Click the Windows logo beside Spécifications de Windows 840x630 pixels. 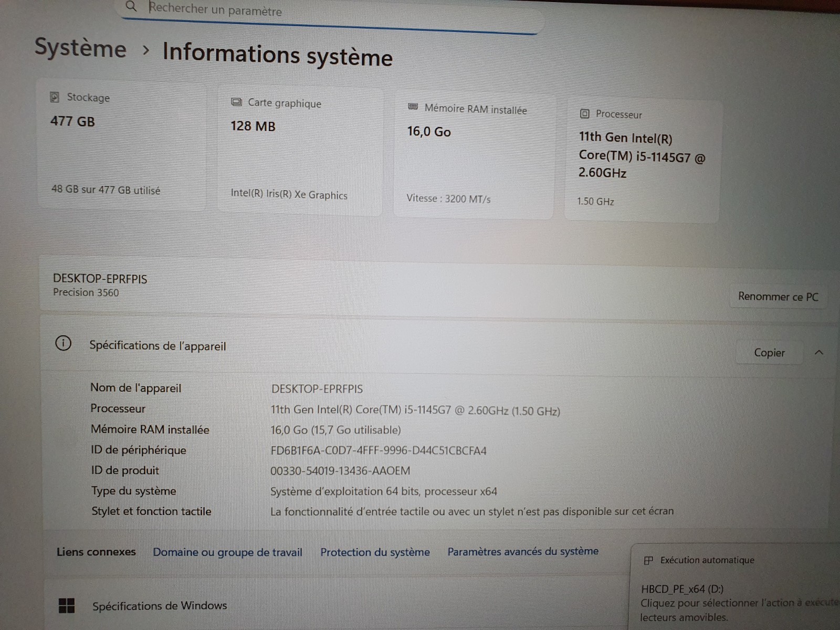tap(67, 605)
